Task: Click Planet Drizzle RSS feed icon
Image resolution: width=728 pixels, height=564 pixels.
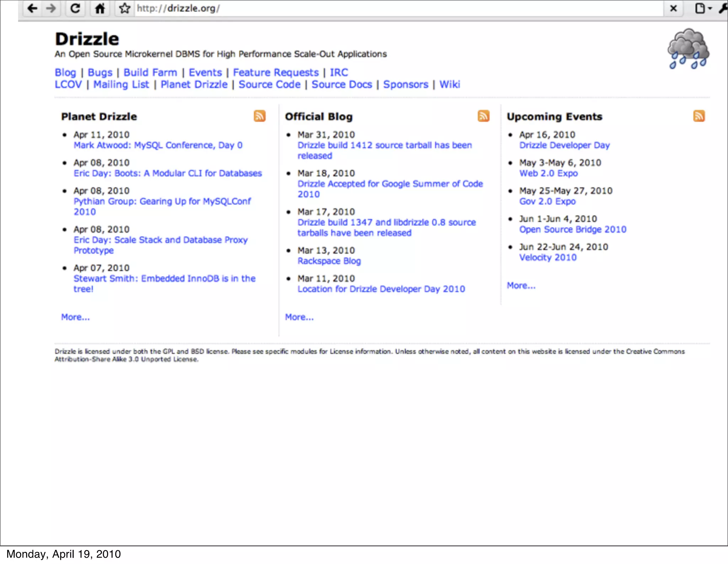Action: (x=259, y=116)
